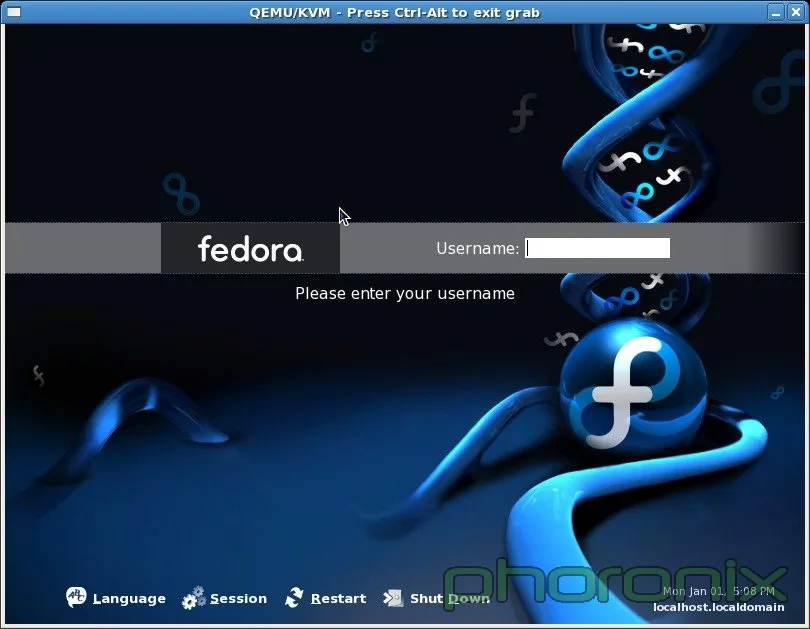Open the Language selection menu label
The image size is (810, 629).
(129, 599)
